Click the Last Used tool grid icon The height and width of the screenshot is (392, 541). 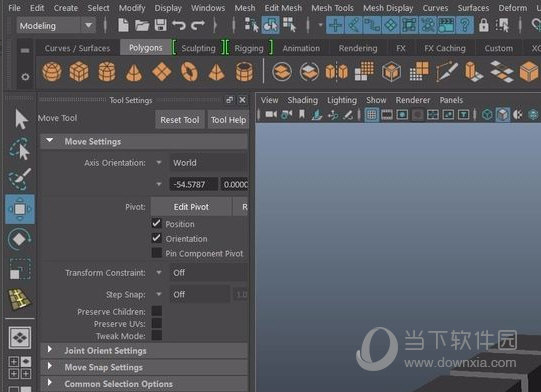coord(20,299)
